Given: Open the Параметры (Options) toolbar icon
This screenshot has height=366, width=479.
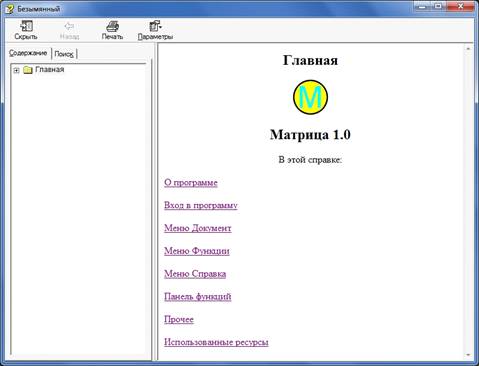Looking at the screenshot, I should [155, 26].
